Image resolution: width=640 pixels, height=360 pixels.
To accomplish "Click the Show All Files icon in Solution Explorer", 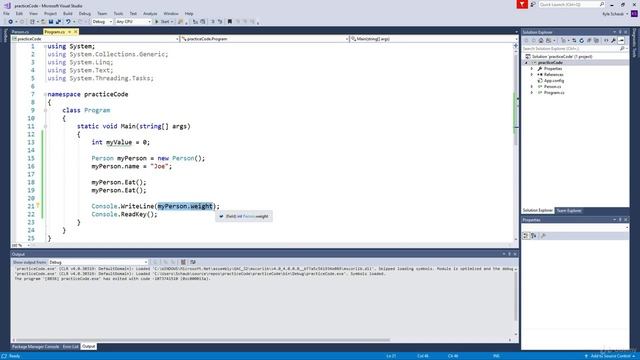I will coord(596,40).
